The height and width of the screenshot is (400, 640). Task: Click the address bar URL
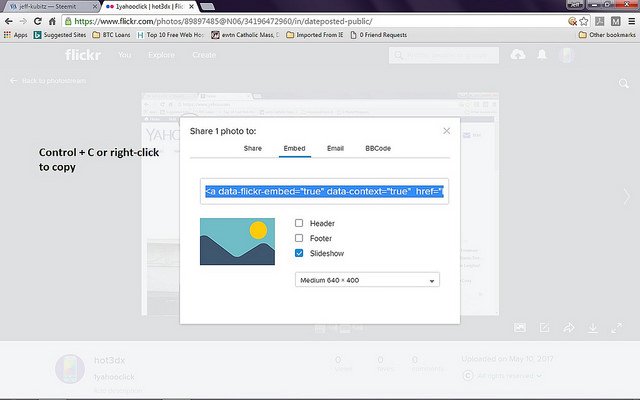pos(223,21)
